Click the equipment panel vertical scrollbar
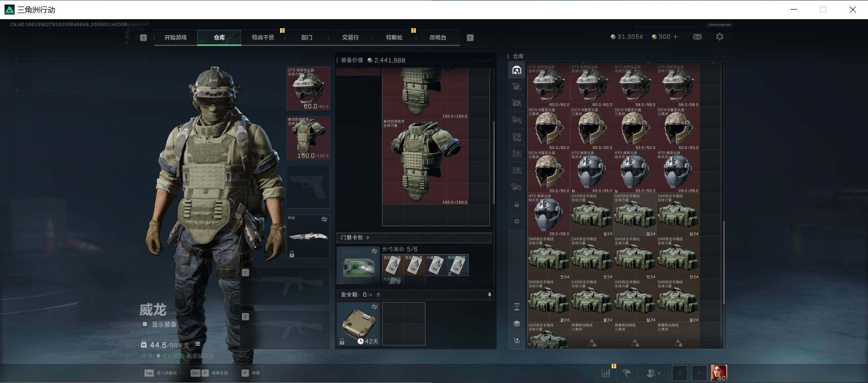The image size is (868, 383). (493, 161)
